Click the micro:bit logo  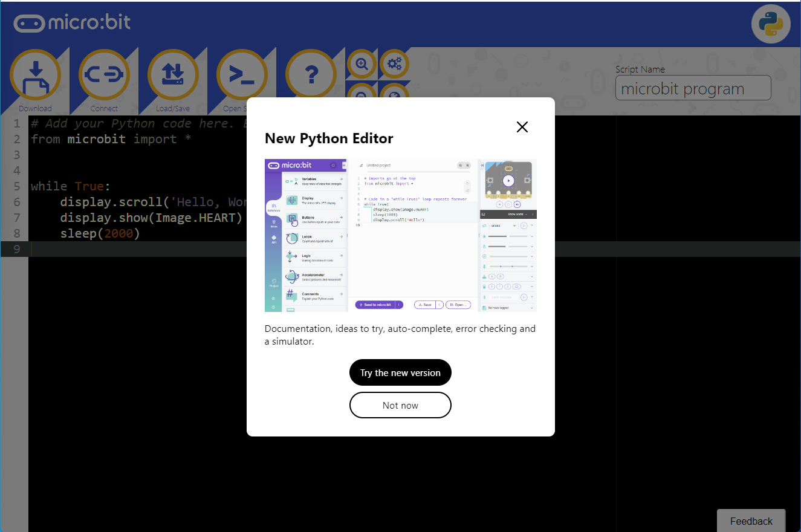(72, 23)
